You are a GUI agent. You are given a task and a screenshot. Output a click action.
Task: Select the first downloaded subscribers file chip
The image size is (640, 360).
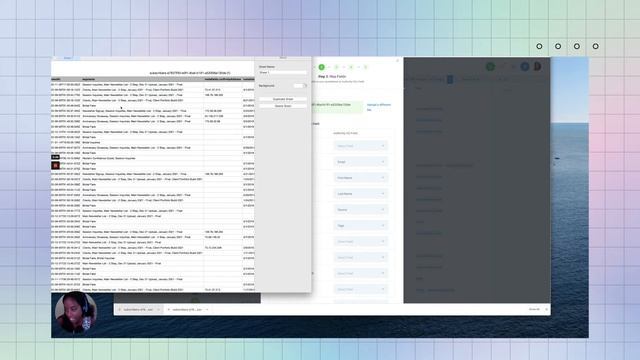138,309
